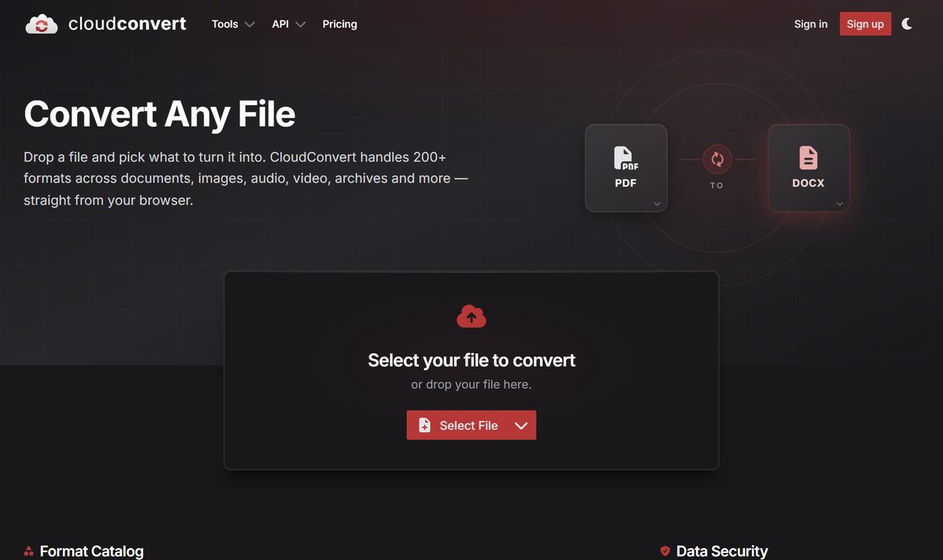Click the Data Security heading
943x560 pixels.
[x=721, y=551]
